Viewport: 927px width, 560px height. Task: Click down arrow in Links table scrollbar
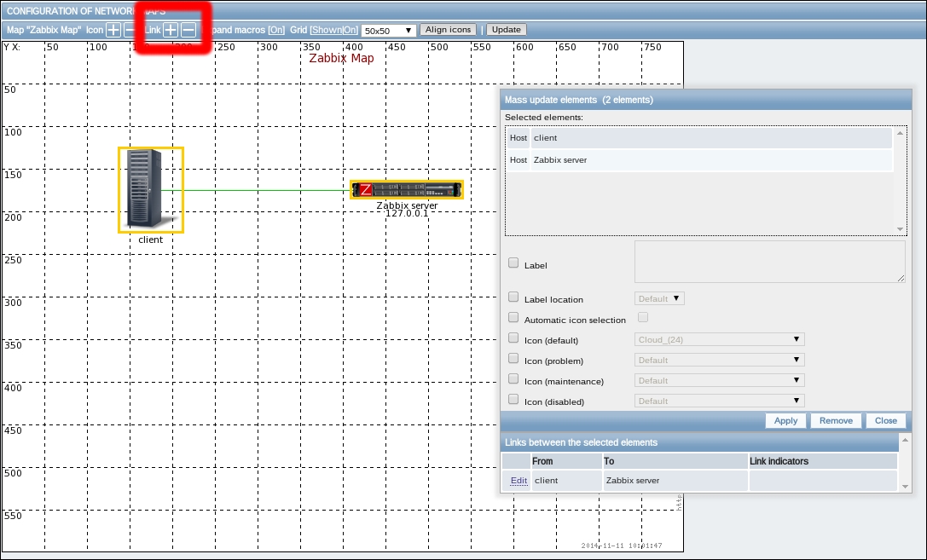coord(904,486)
